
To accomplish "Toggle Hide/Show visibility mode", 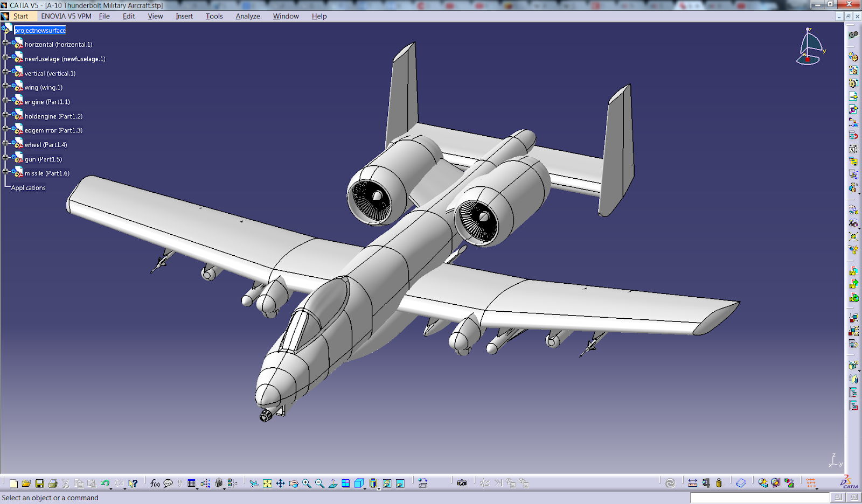I will (387, 483).
